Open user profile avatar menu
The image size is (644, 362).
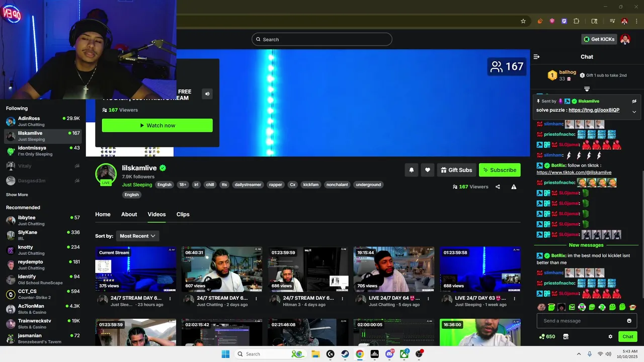625,39
